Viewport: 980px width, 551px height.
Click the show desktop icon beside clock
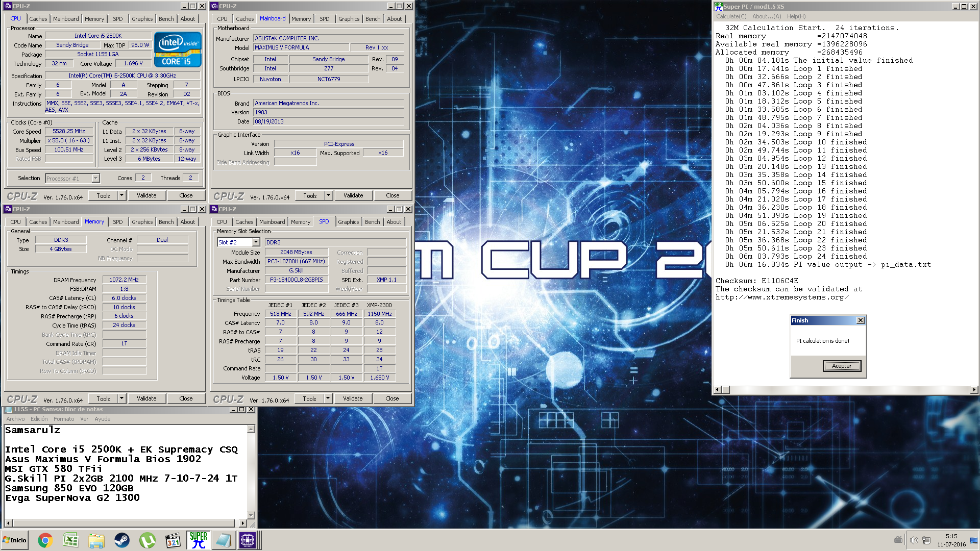tap(974, 540)
